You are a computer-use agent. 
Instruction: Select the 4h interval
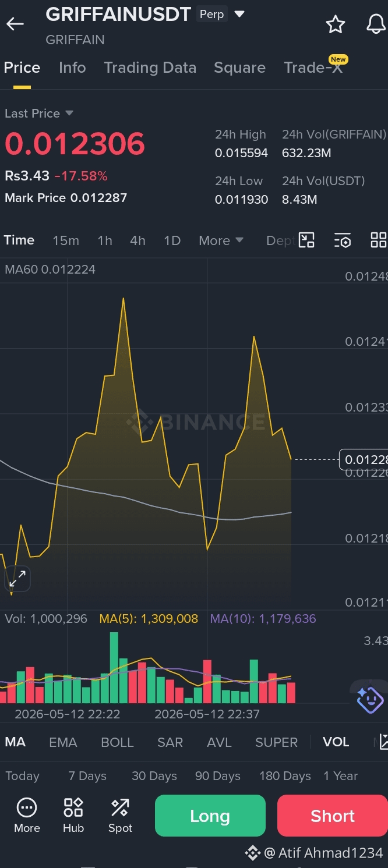tap(137, 240)
